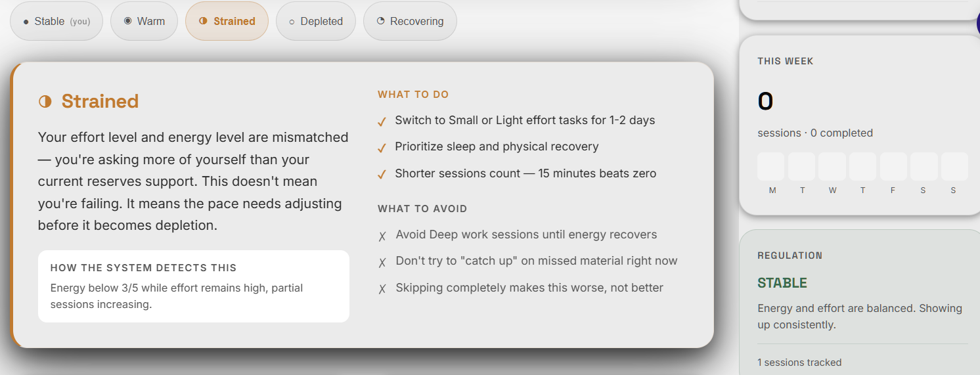Viewport: 980px width, 375px height.
Task: Click X mark next to 'Skipping completely'
Action: (x=382, y=289)
